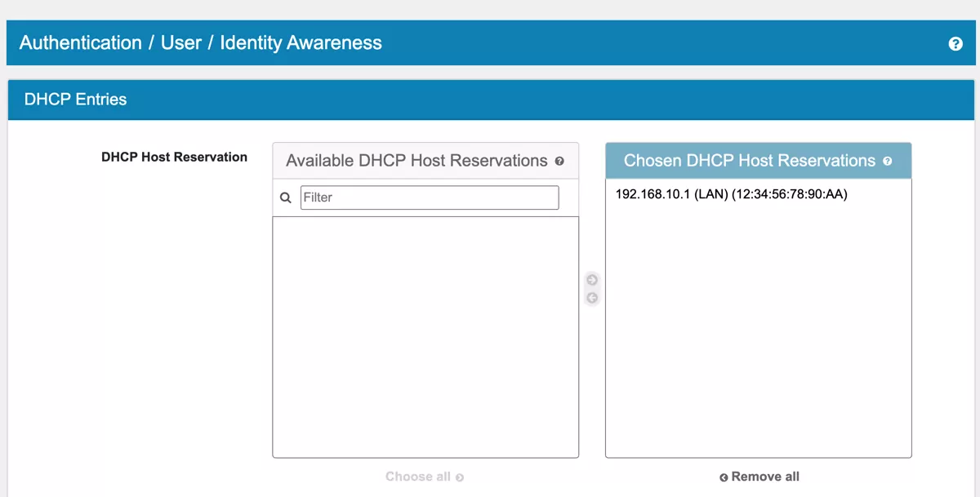Screen dimensions: 980x497
Task: Click Remove all to clear chosen reservations
Action: (764, 477)
